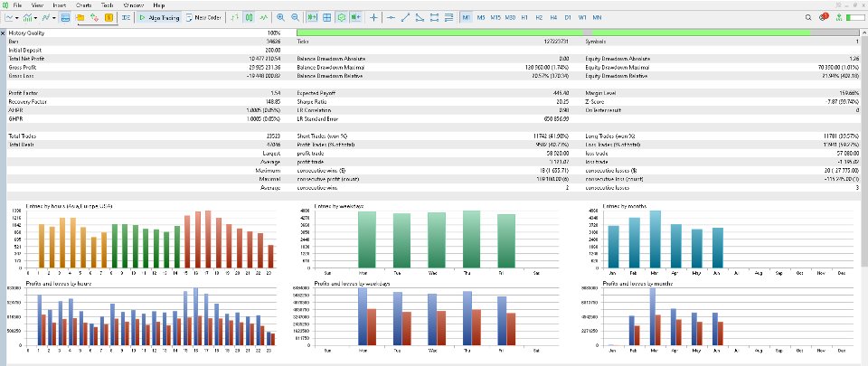This screenshot has height=366, width=868.
Task: Expand the third toolbar chart dropdown arrow
Action: pos(53,18)
